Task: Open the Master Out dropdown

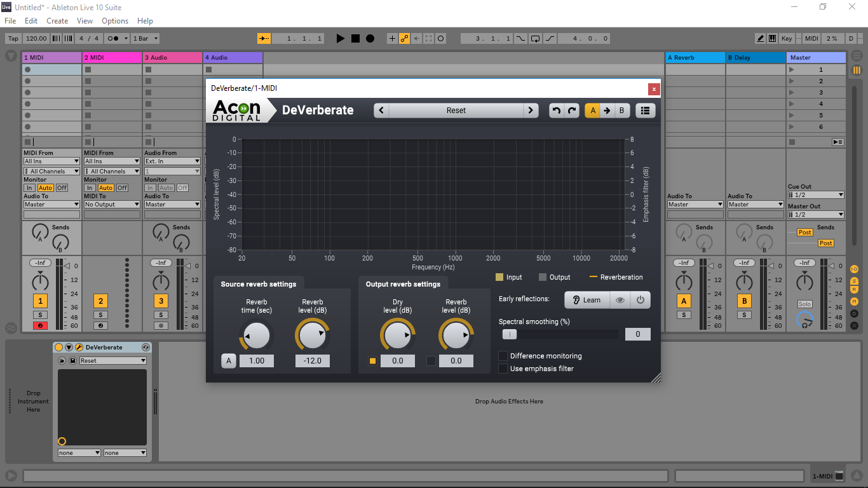Action: coord(816,214)
